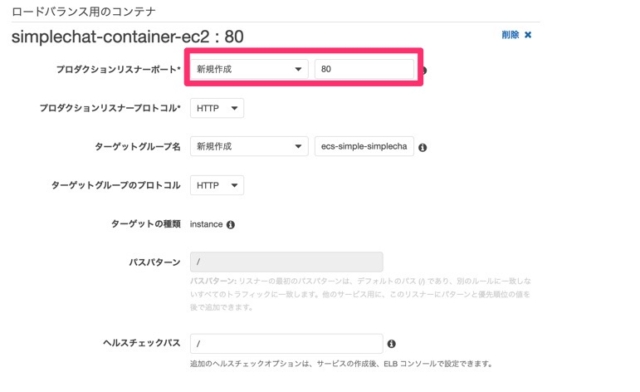Click info icon next to instance target type

click(x=231, y=225)
